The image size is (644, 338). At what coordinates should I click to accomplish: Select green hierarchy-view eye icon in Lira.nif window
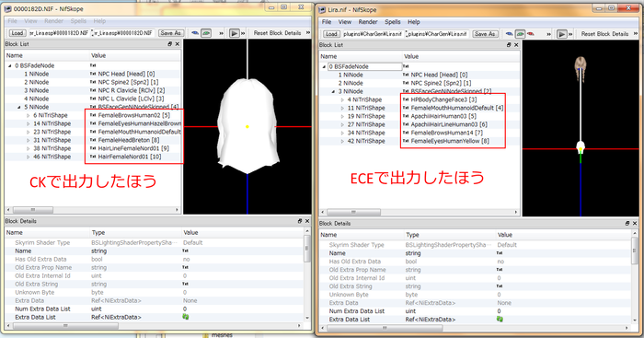(x=520, y=34)
